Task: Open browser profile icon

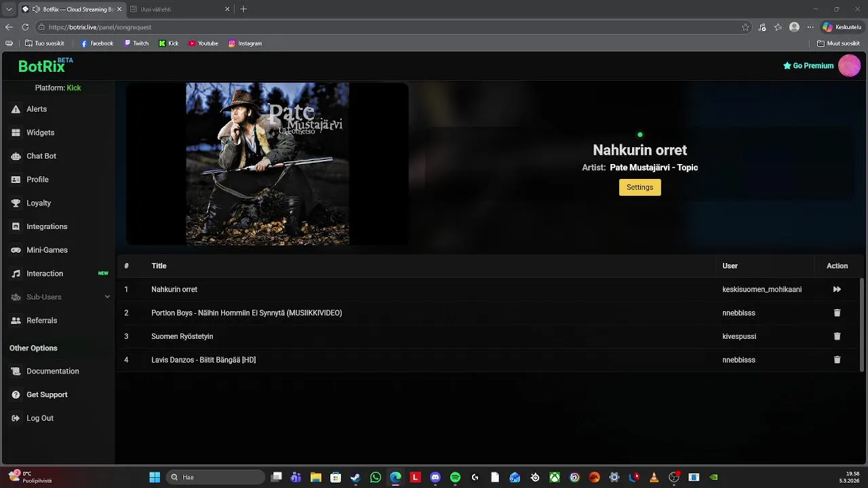Action: [794, 27]
